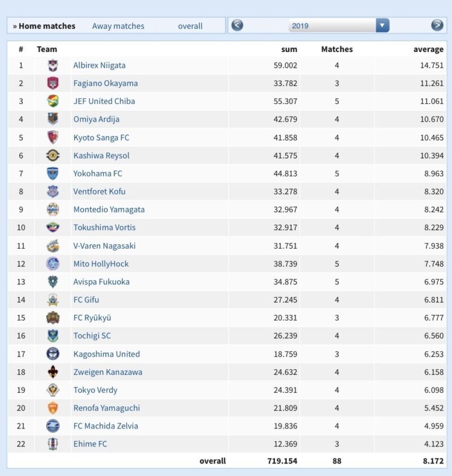Viewport: 452px width, 476px height.
Task: Click the Kashiwa Reysol team crest icon
Action: click(53, 155)
